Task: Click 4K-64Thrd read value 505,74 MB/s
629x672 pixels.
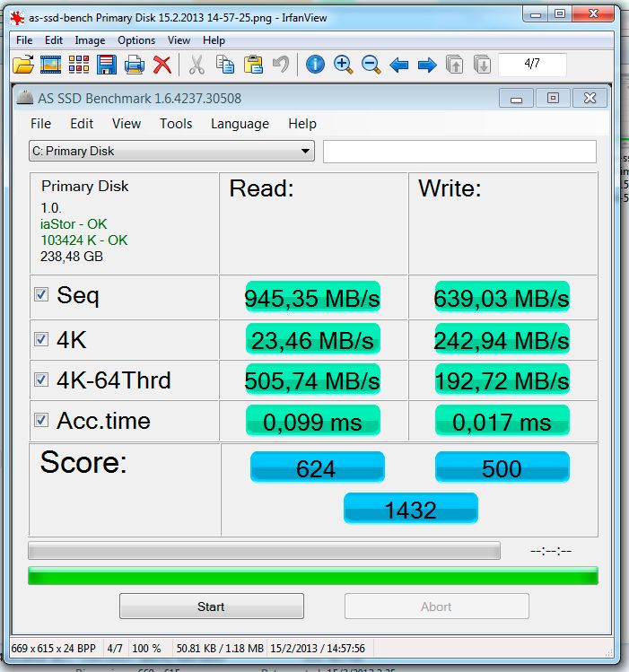Action: (312, 380)
